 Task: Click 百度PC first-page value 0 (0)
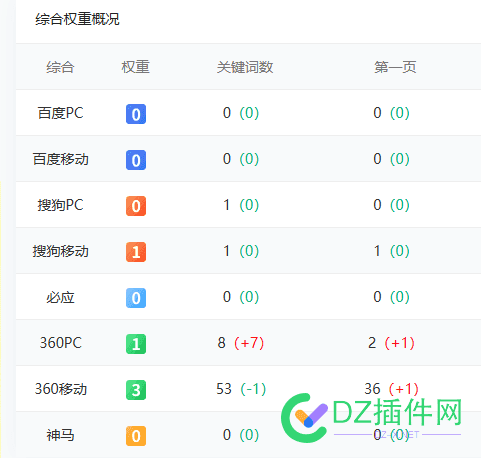pos(391,113)
